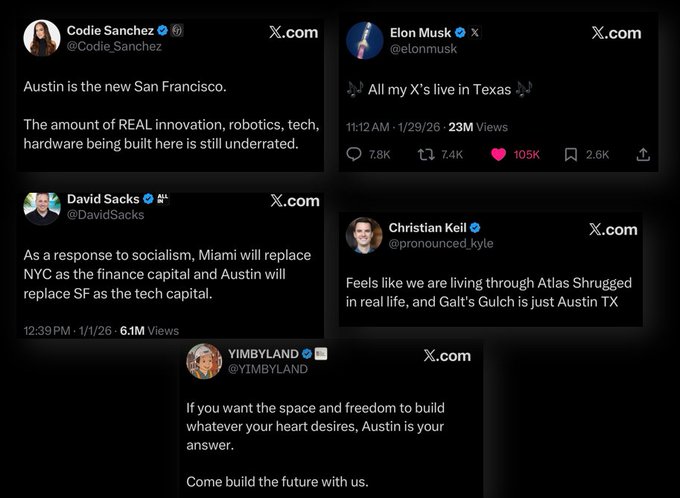Open Codie Sanchez's profile picture
The image size is (680, 498).
(42, 38)
